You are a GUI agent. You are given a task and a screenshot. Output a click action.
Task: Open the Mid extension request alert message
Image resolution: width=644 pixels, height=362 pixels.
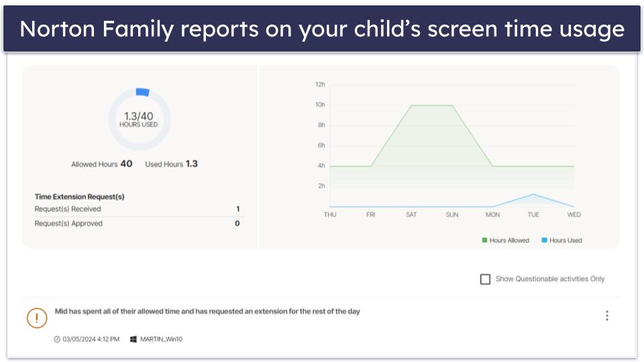(207, 311)
